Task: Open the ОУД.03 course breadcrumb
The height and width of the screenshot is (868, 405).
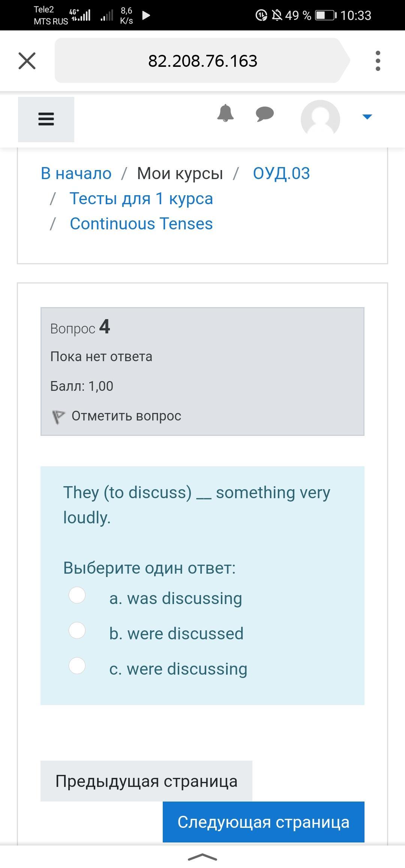Action: (281, 173)
